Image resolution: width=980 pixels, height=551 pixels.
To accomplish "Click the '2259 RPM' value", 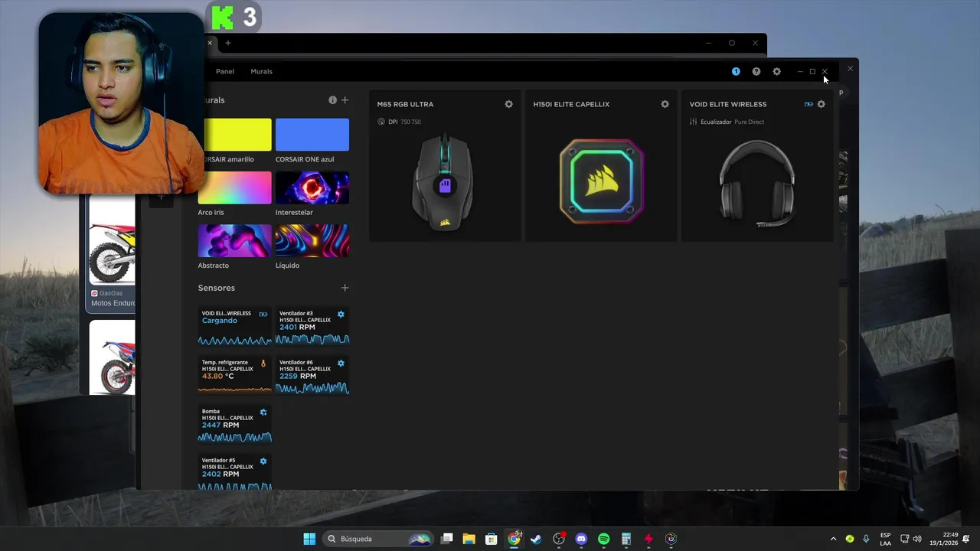I will pos(297,377).
